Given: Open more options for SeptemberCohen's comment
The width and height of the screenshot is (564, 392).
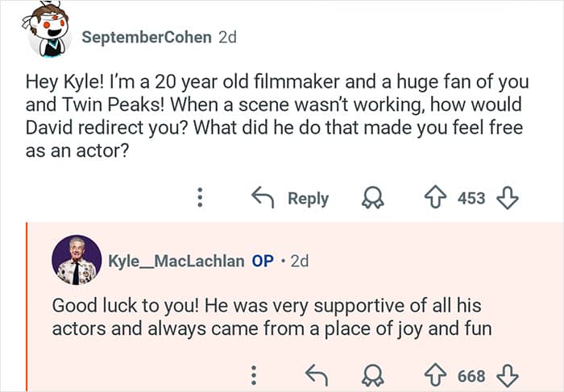Looking at the screenshot, I should point(201,198).
